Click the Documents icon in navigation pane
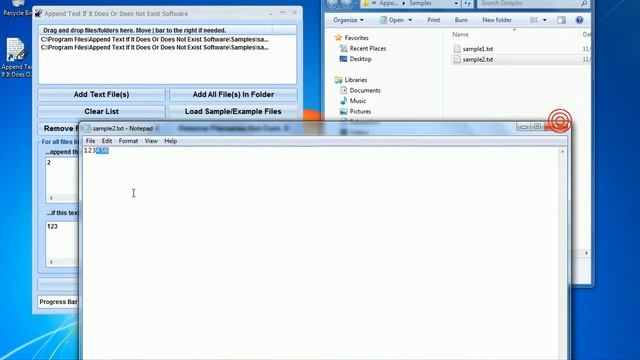640x360 pixels. tap(344, 91)
